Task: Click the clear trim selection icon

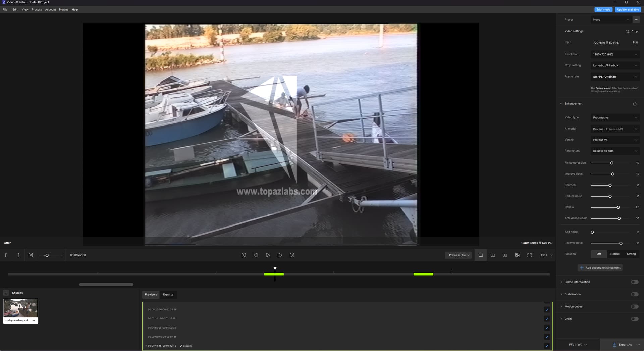Action: coord(31,255)
